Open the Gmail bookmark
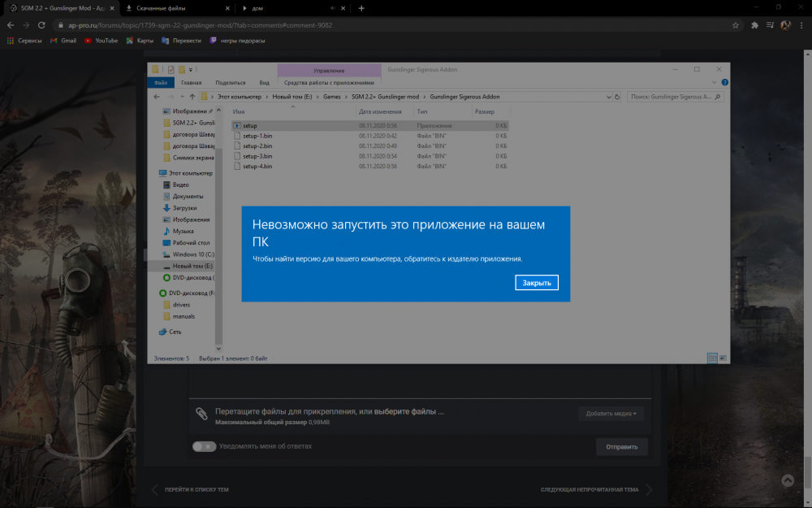 [63, 40]
